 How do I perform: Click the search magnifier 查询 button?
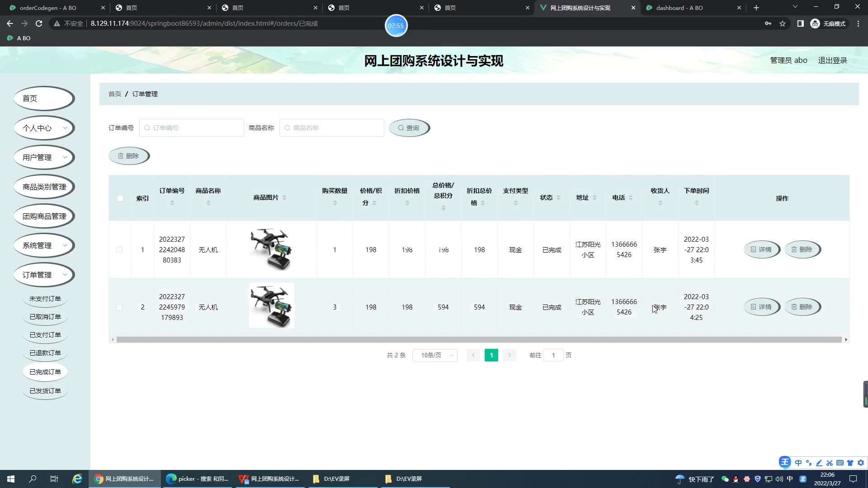[409, 128]
